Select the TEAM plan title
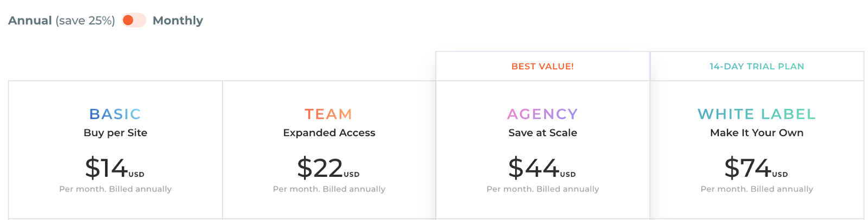 (329, 114)
